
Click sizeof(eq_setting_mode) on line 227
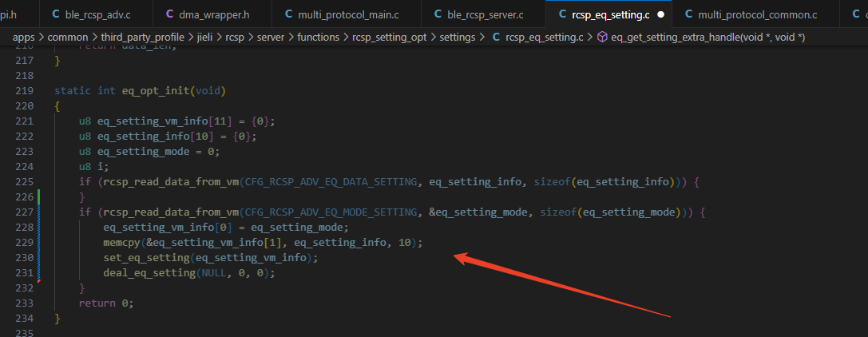pos(611,212)
